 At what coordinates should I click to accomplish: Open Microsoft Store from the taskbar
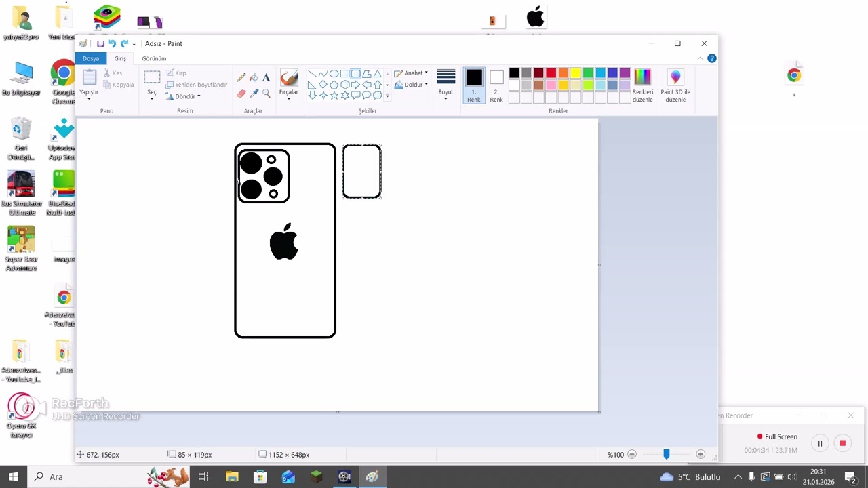pos(260,476)
